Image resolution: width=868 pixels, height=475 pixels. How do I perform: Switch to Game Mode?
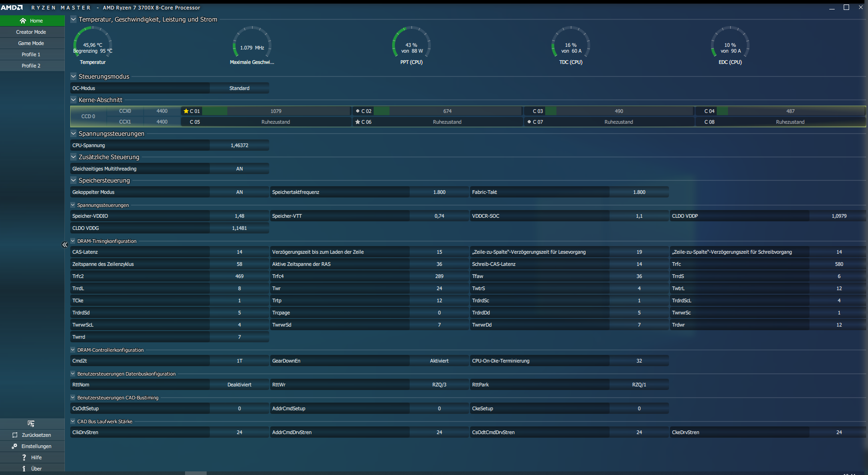click(x=32, y=43)
